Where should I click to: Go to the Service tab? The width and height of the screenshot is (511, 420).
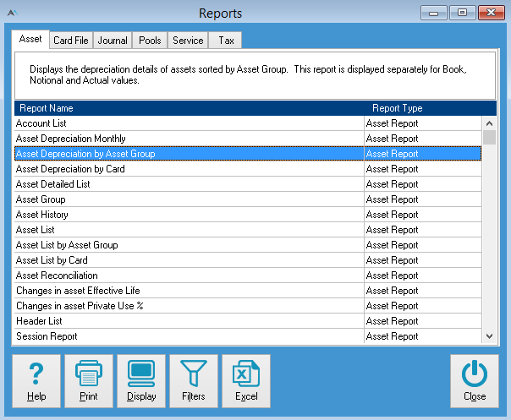(x=187, y=41)
